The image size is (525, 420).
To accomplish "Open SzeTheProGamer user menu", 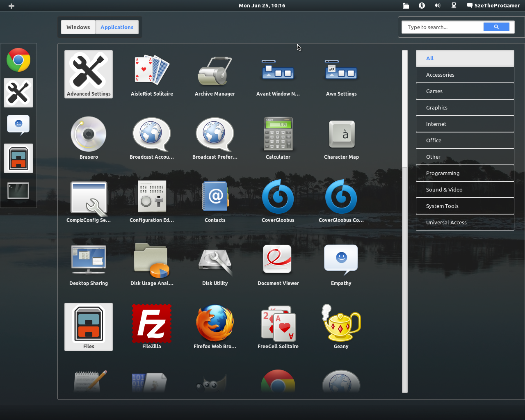I will [x=493, y=5].
